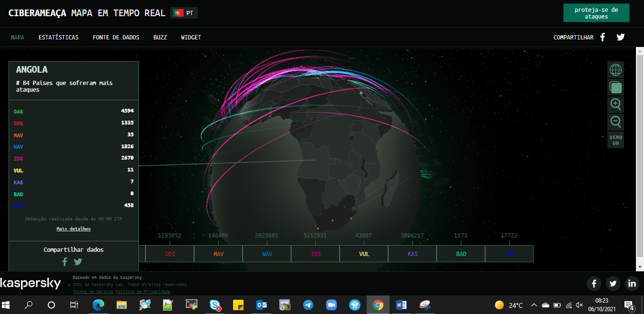644x314 pixels.
Task: Open the notification center with 4 alerts
Action: coord(629,305)
